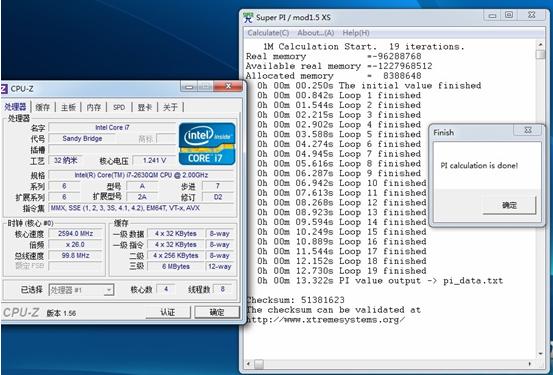The height and width of the screenshot is (375, 553).
Task: Click the i7-2630QM specification field
Action: coord(141,175)
